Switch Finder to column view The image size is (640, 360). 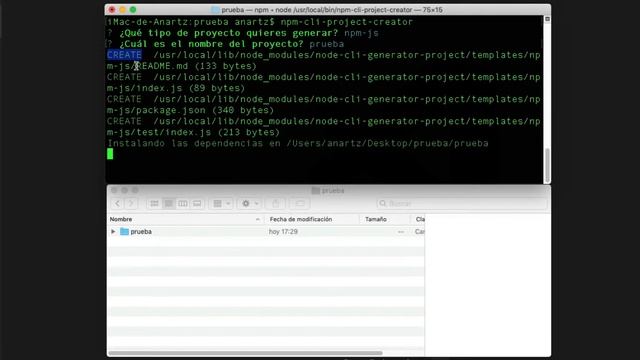[183, 203]
